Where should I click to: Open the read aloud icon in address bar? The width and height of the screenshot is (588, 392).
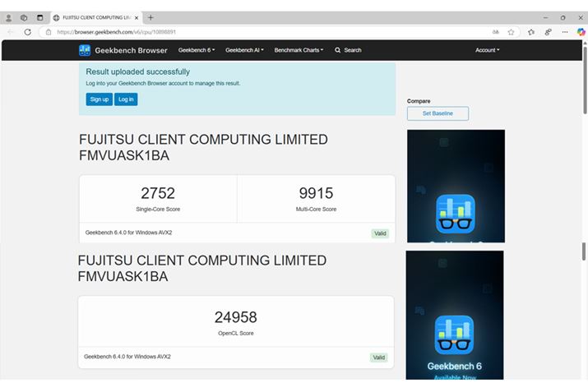[x=496, y=32]
